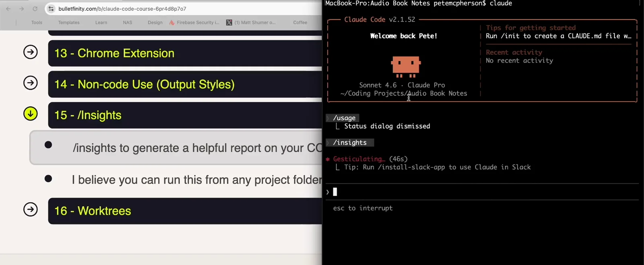The image size is (644, 265).
Task: Expand the 16 - Worktrees arrow
Action: point(31,209)
